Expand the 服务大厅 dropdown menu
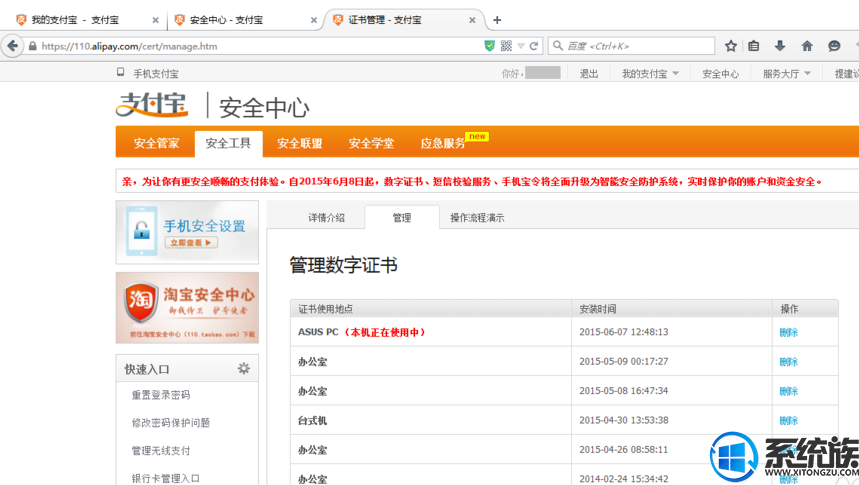 (787, 73)
